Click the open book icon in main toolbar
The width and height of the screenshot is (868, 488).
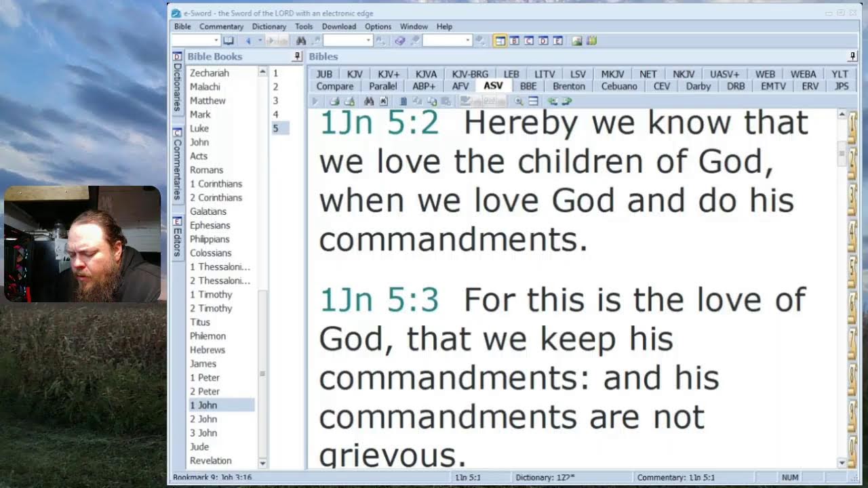tap(229, 41)
